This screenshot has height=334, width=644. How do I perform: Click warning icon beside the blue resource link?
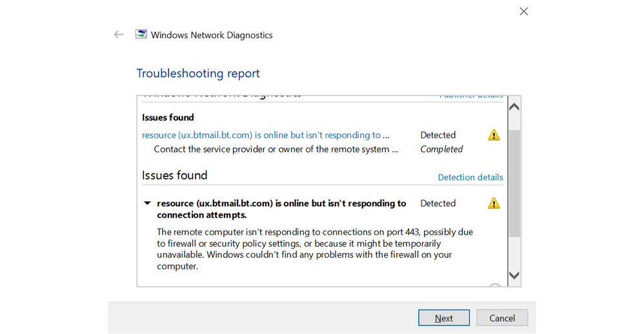coord(494,135)
